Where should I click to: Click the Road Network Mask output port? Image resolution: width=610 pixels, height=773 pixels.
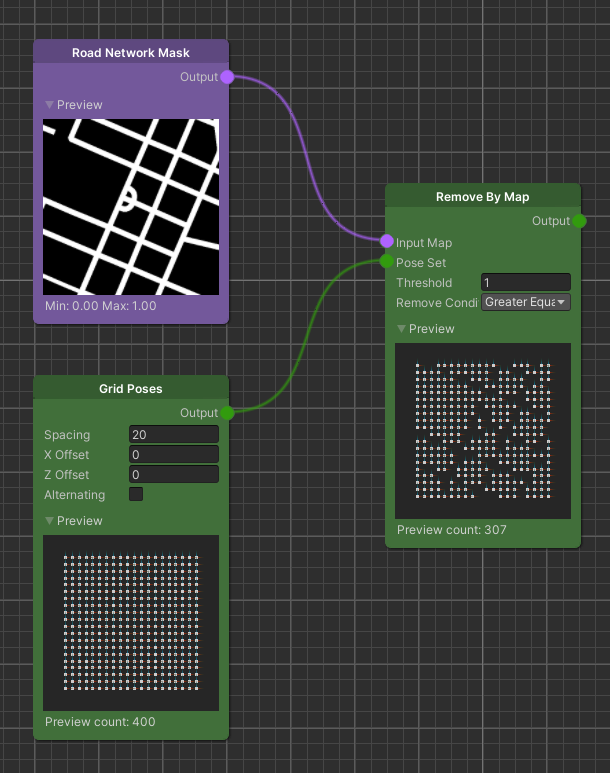(x=227, y=77)
